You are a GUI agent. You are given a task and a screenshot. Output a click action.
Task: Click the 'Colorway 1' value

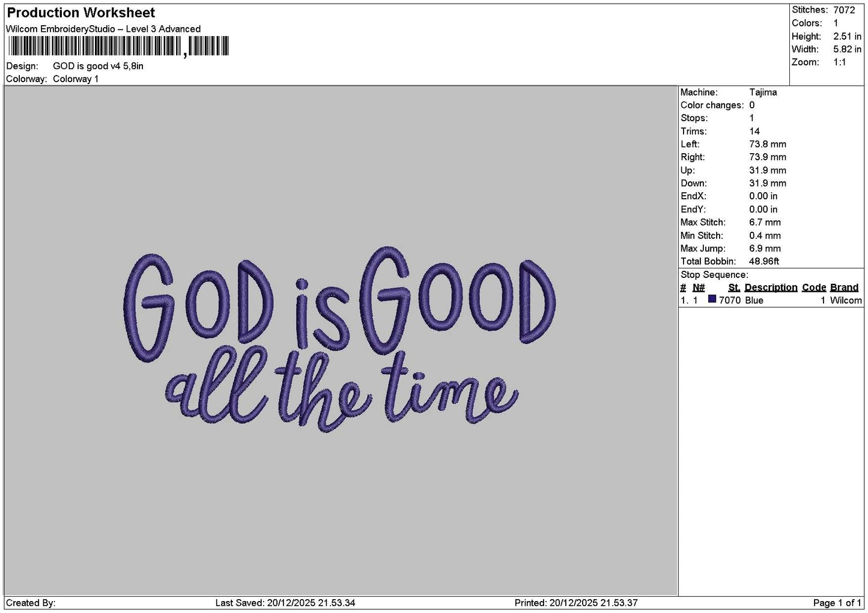(x=76, y=79)
